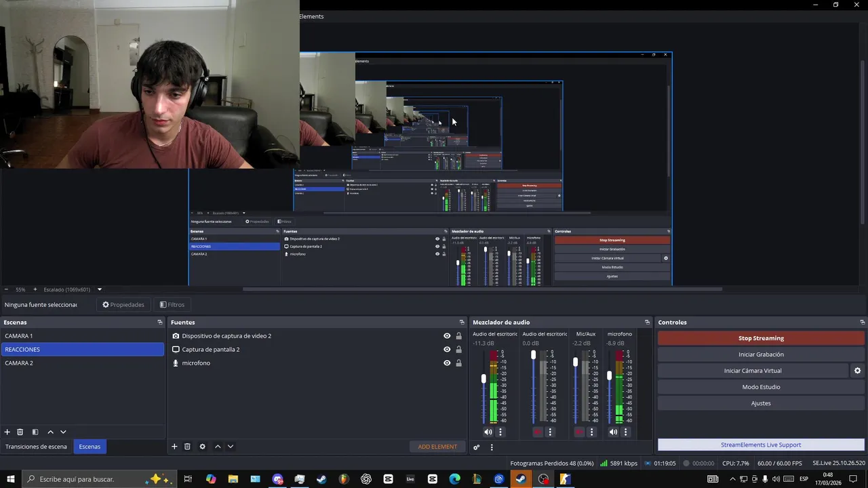Open Microsoft Edge from the taskbar

pos(454,479)
